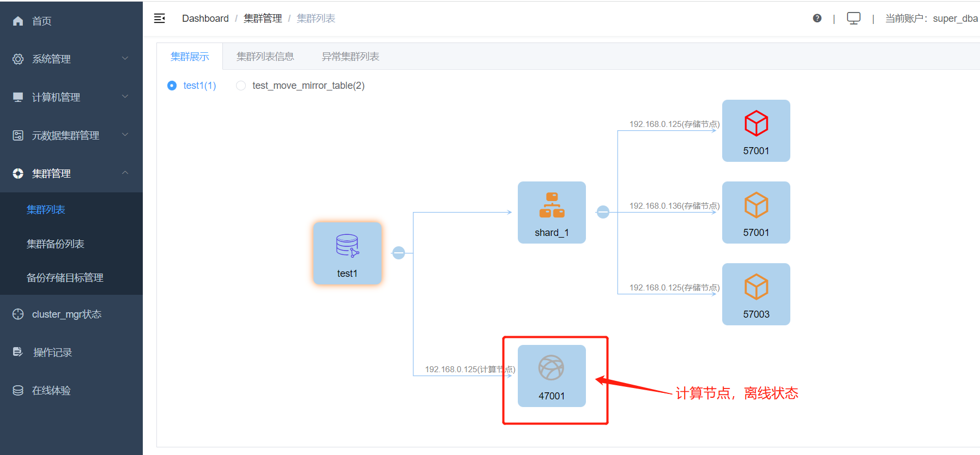This screenshot has height=455, width=980.
Task: Collapse the shard_1 branch minus toggle
Action: [603, 212]
